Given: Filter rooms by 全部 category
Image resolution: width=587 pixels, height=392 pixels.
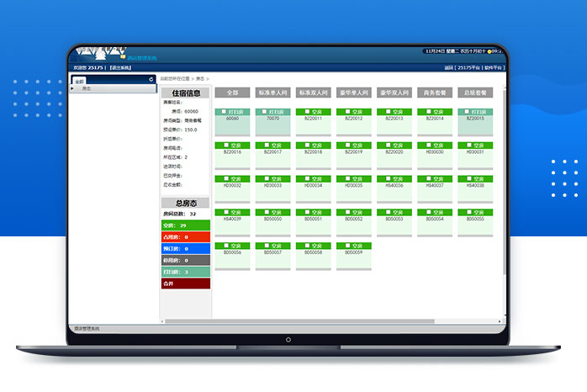Looking at the screenshot, I should pos(232,93).
